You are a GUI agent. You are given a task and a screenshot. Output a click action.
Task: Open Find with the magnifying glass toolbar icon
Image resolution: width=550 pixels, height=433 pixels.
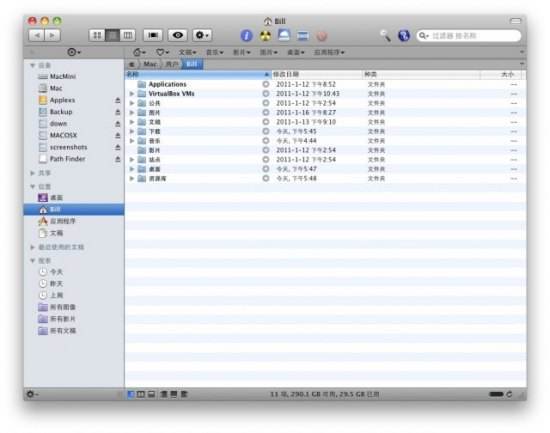point(385,35)
